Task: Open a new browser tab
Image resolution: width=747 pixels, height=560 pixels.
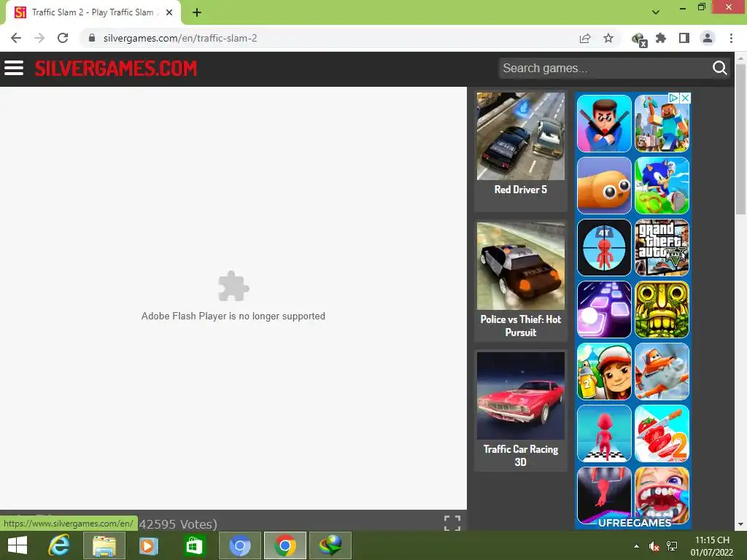Action: click(x=197, y=13)
